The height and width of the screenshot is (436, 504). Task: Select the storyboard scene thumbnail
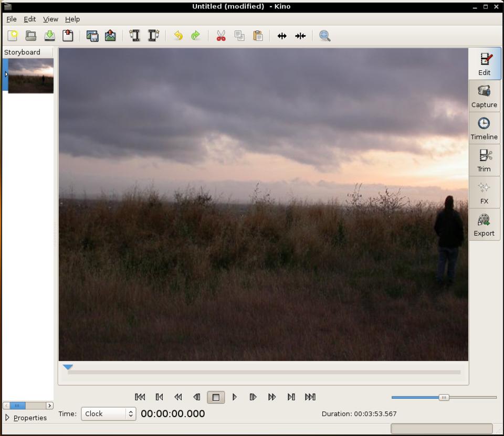tap(30, 76)
